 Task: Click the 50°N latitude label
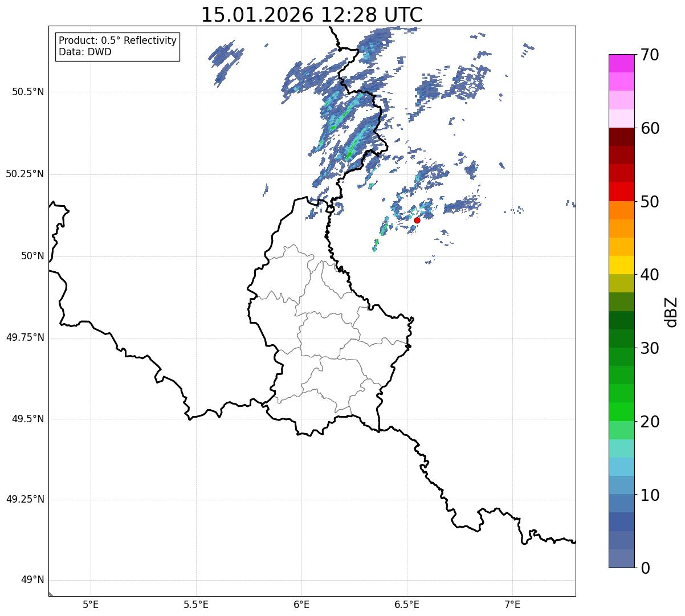pyautogui.click(x=32, y=256)
